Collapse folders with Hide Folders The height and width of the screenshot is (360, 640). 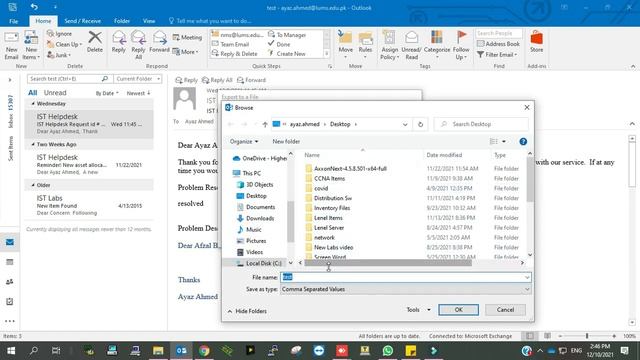click(247, 311)
